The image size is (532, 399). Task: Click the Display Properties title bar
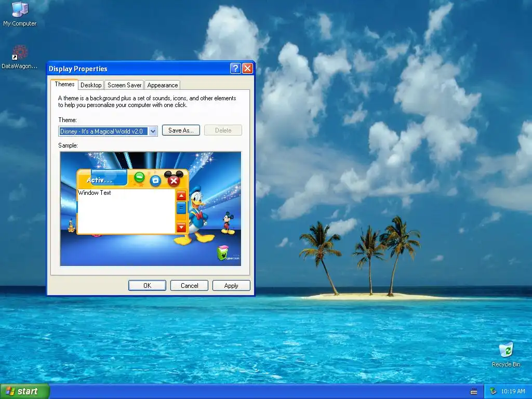point(138,68)
